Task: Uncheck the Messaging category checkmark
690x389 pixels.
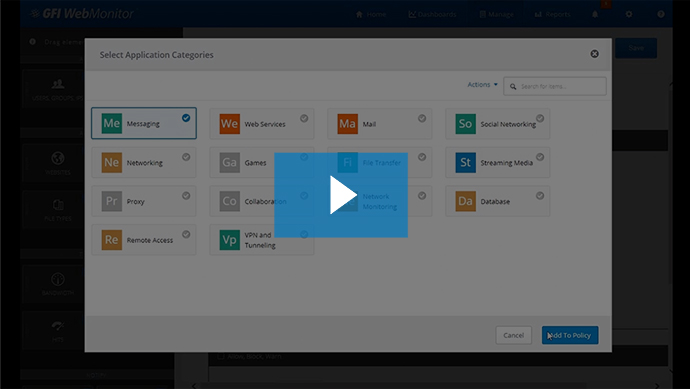Action: point(186,118)
